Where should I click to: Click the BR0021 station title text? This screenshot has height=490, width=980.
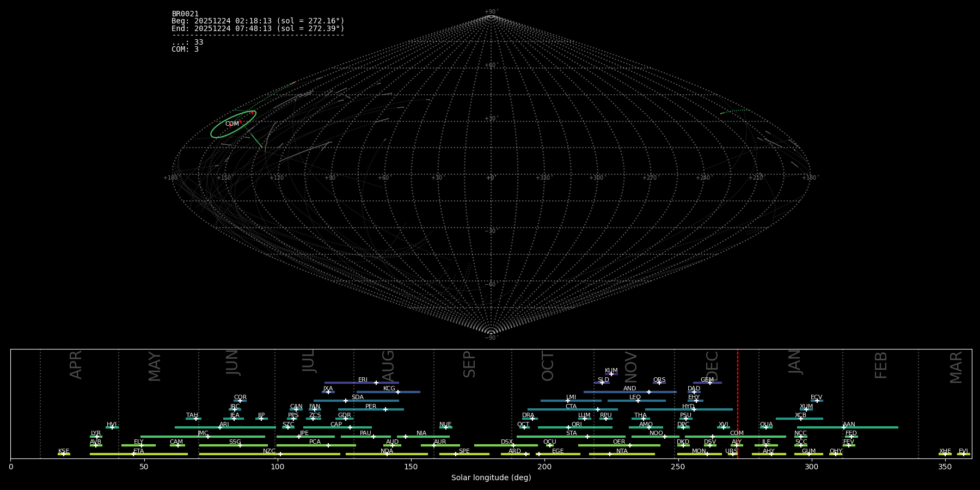[185, 14]
